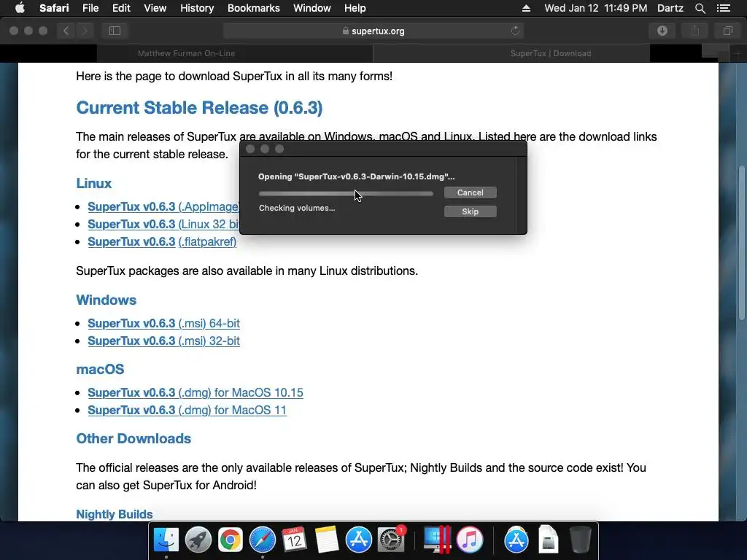Show Safari downloads list
747x560 pixels.
click(x=662, y=31)
